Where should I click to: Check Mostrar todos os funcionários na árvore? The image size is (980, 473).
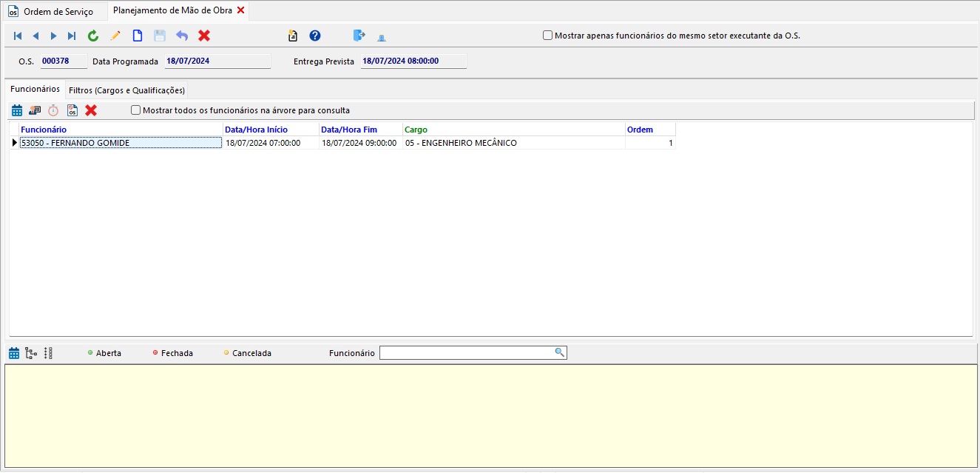tap(135, 110)
